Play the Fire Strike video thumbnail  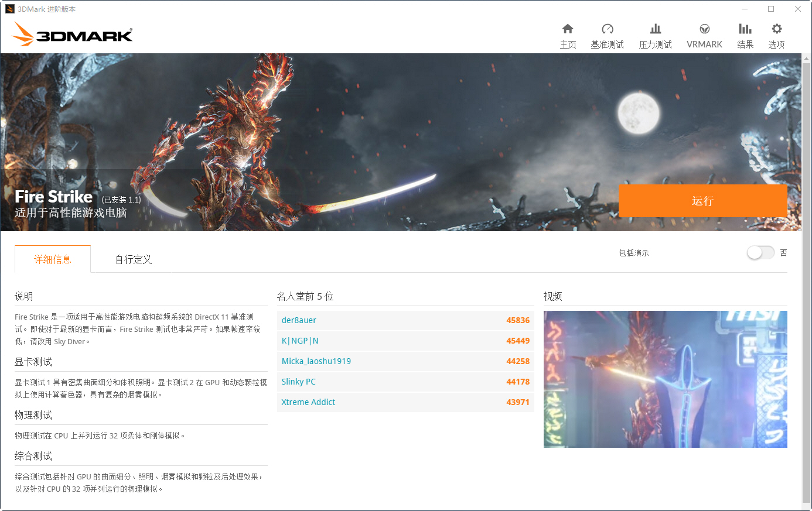[x=666, y=379]
